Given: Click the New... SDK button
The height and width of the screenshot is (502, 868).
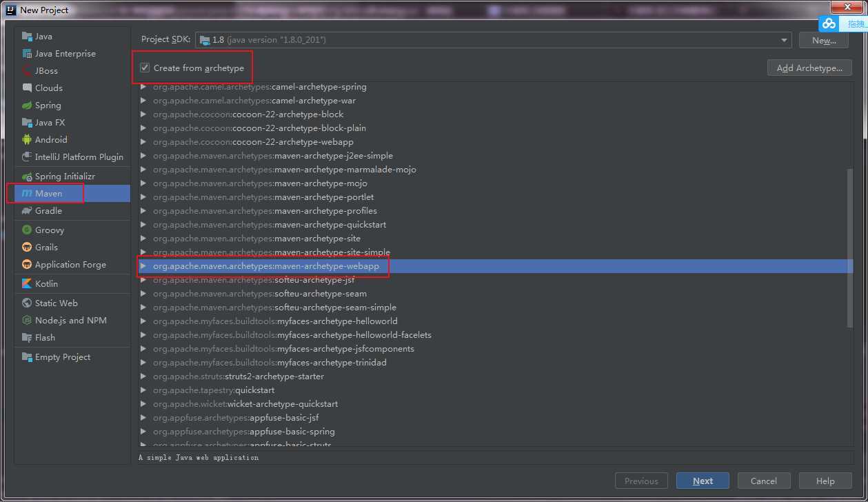Looking at the screenshot, I should (824, 41).
